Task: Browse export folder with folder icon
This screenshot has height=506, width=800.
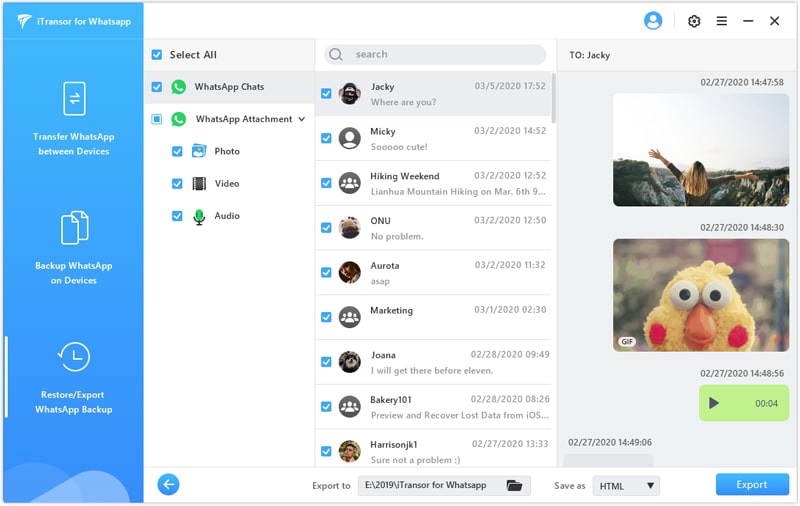Action: 514,485
